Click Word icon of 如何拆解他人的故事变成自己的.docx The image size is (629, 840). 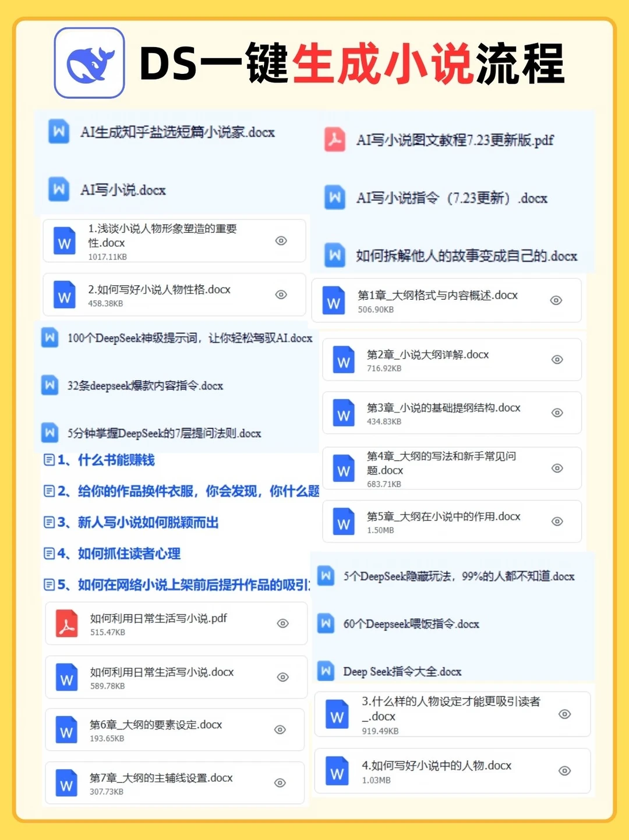(334, 255)
